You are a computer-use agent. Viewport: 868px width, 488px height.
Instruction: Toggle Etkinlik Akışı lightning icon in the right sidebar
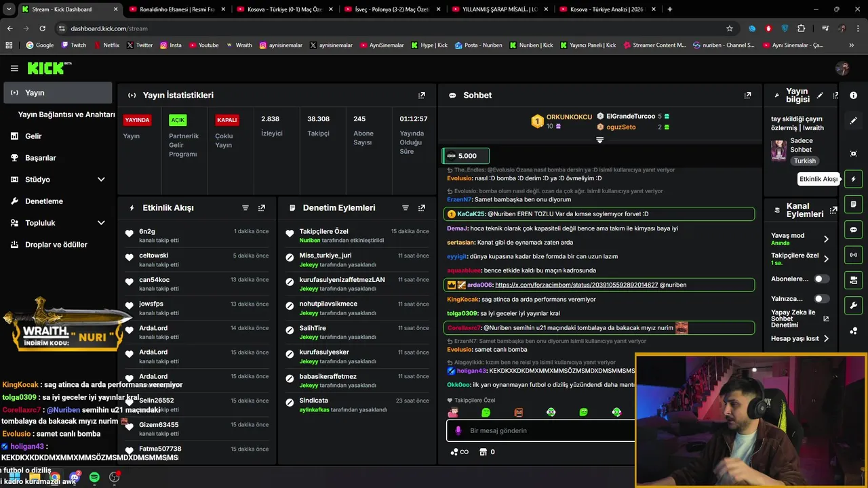click(853, 179)
